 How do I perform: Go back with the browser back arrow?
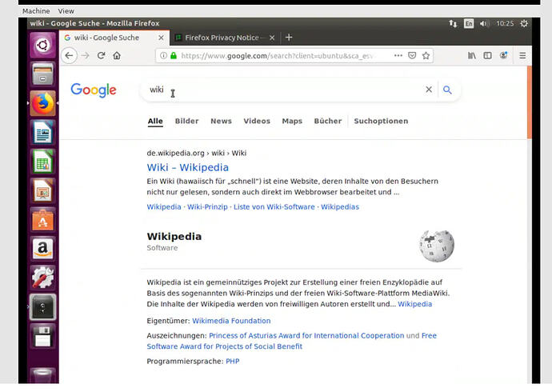pyautogui.click(x=70, y=55)
